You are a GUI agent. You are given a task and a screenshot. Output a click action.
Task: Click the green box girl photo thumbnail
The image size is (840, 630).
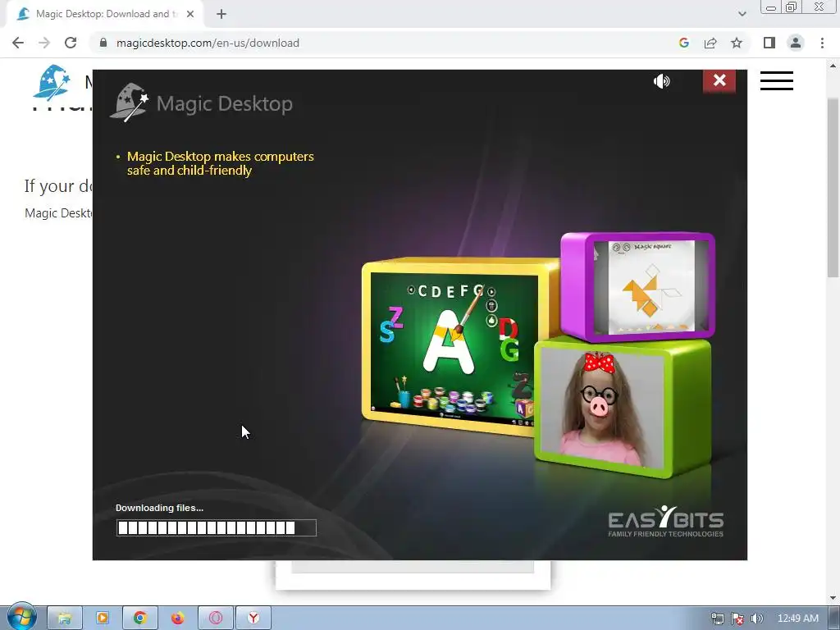point(623,407)
